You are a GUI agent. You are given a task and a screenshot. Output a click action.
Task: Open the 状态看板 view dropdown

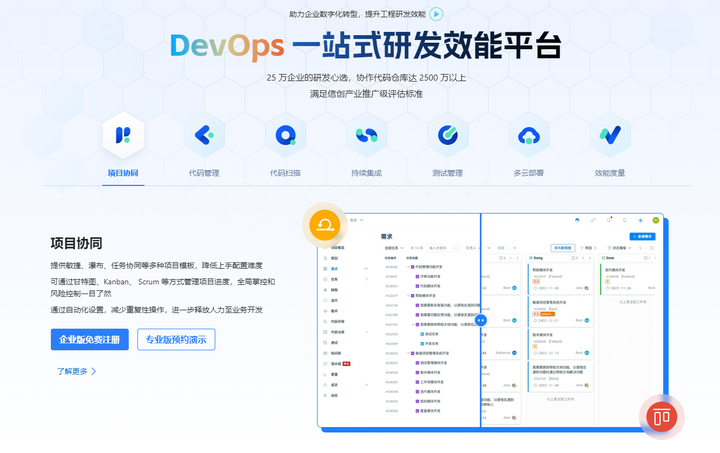(619, 248)
